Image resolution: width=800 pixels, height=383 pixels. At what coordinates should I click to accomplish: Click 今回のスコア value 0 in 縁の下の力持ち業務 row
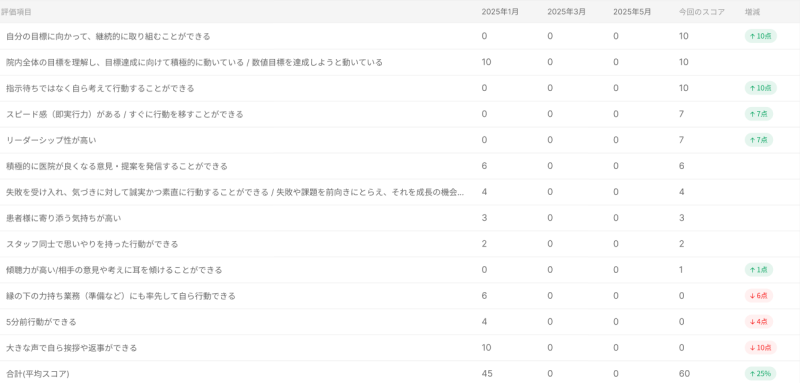[682, 296]
